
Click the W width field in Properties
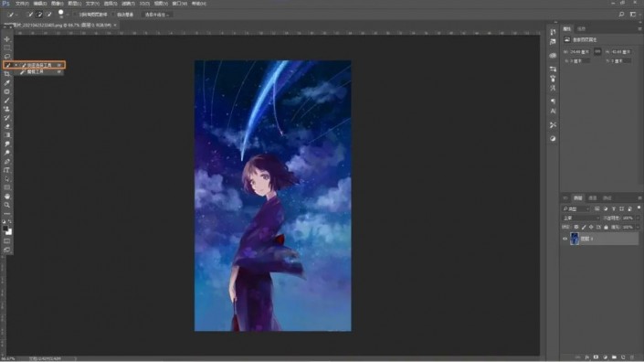coord(579,52)
